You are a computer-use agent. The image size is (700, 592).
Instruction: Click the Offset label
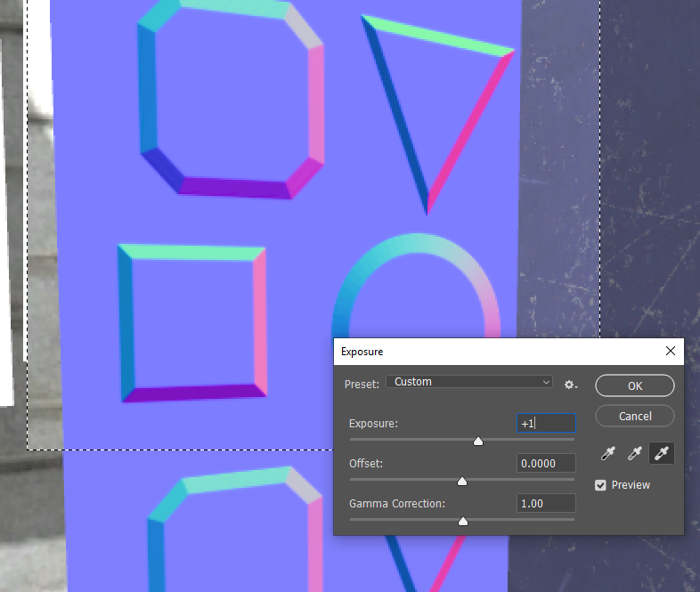tap(366, 464)
